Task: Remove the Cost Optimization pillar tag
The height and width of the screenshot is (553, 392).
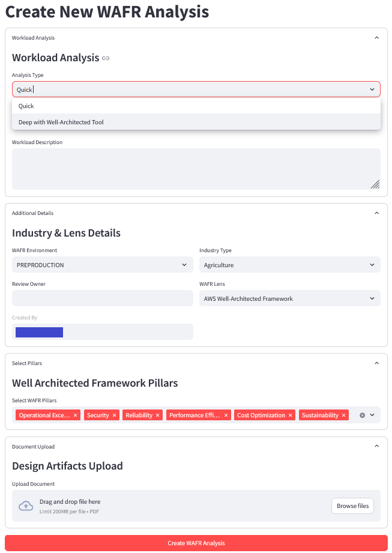Action: coord(291,416)
